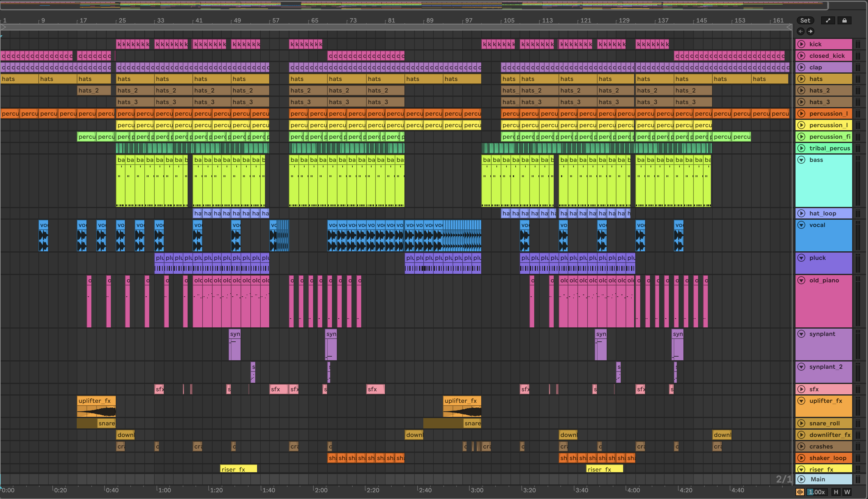The width and height of the screenshot is (868, 499).
Task: Click bar 57 marker in the ruler
Action: point(275,21)
